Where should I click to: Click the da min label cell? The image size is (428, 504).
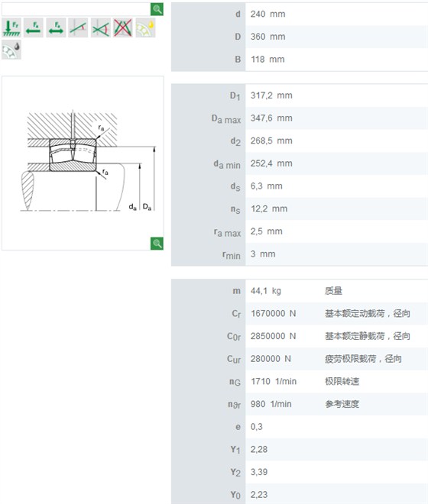pos(208,163)
